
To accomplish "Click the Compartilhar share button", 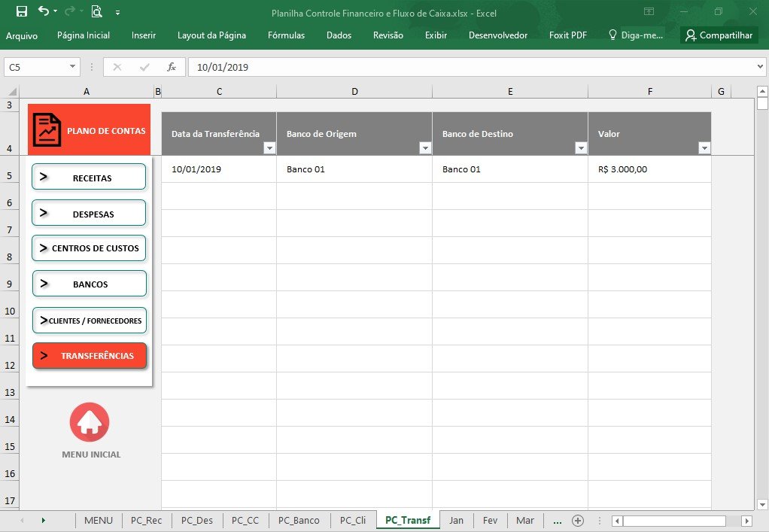I will point(719,35).
